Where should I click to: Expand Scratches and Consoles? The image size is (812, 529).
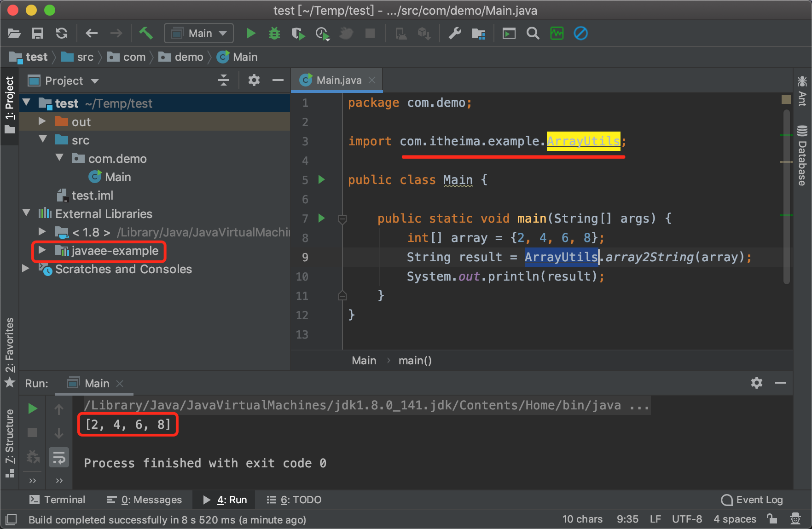click(x=25, y=268)
